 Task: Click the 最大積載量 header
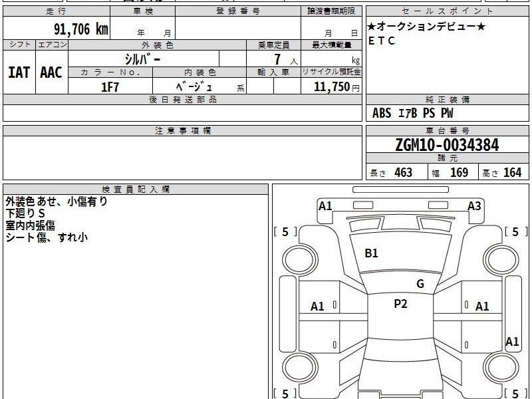coord(331,45)
